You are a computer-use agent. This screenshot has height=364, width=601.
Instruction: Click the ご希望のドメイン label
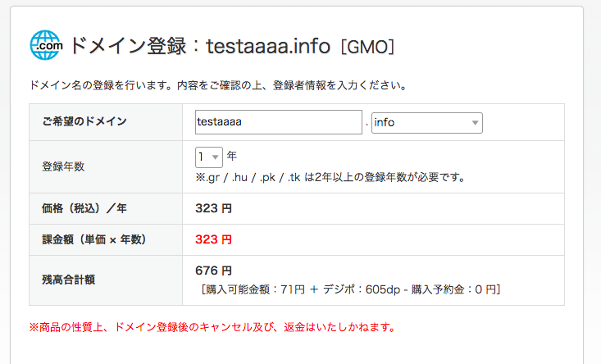click(x=84, y=121)
